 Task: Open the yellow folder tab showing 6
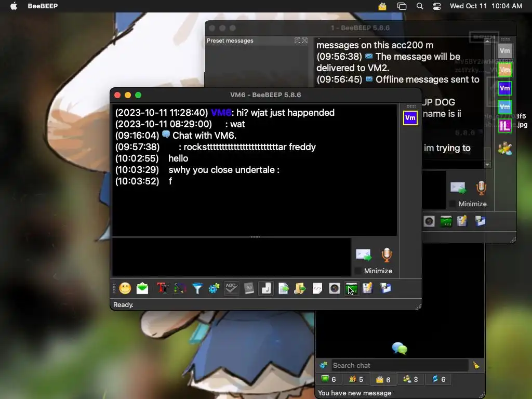(383, 379)
